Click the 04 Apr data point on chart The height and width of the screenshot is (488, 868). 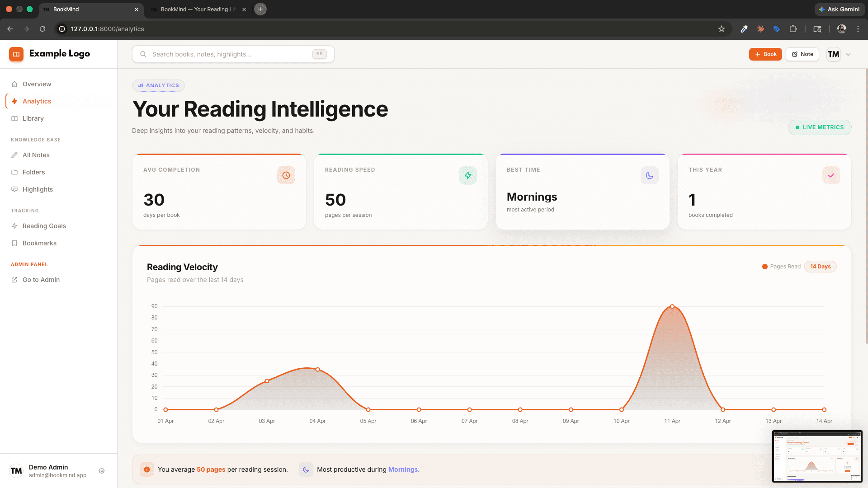pyautogui.click(x=318, y=370)
